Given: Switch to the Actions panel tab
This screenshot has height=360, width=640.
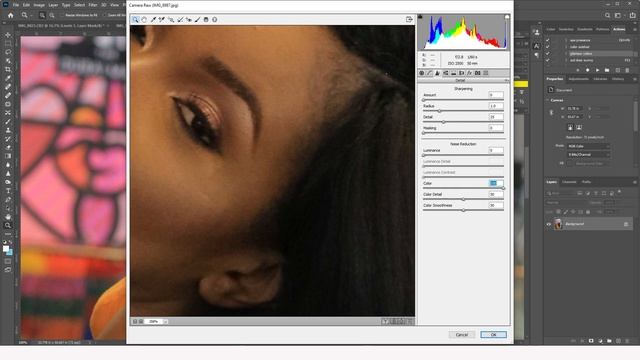Looking at the screenshot, I should pos(619,29).
